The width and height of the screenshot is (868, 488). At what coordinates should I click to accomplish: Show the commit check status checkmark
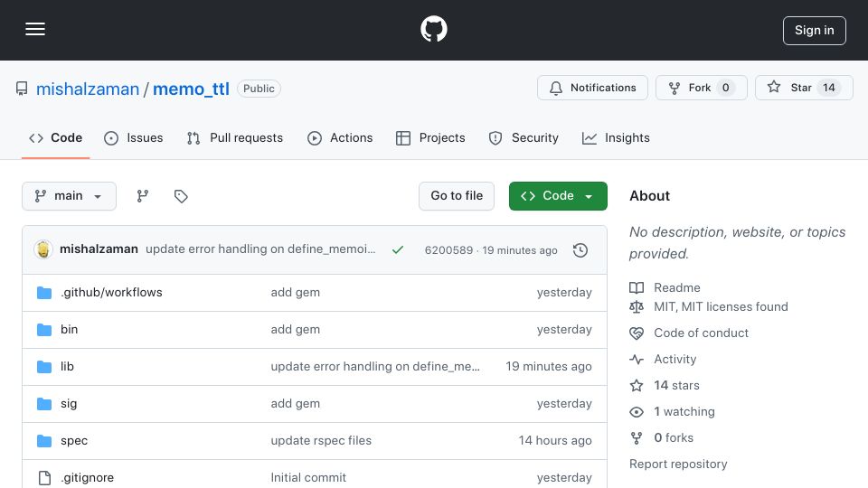(x=398, y=250)
